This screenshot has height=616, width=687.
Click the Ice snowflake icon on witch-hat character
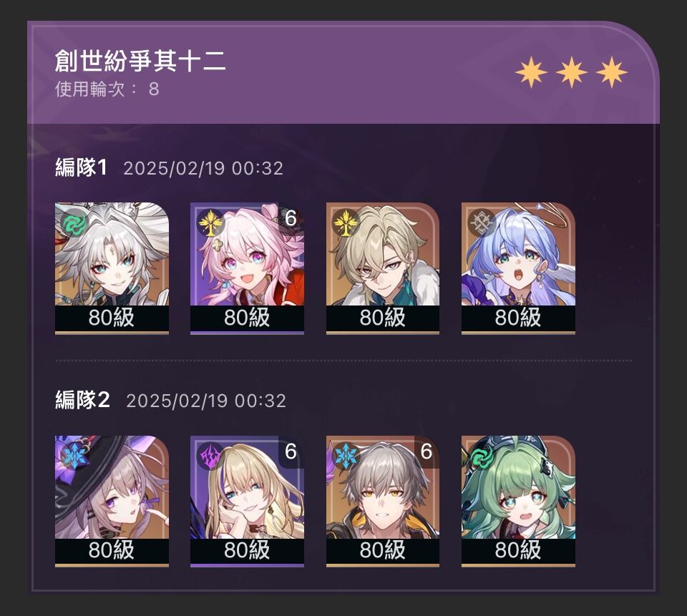[x=74, y=456]
